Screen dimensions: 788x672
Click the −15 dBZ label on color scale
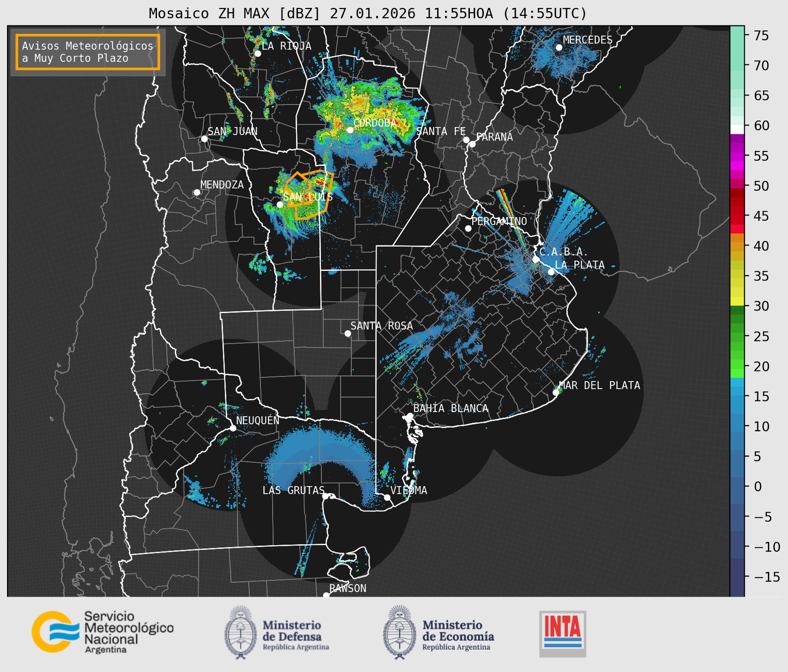click(766, 577)
